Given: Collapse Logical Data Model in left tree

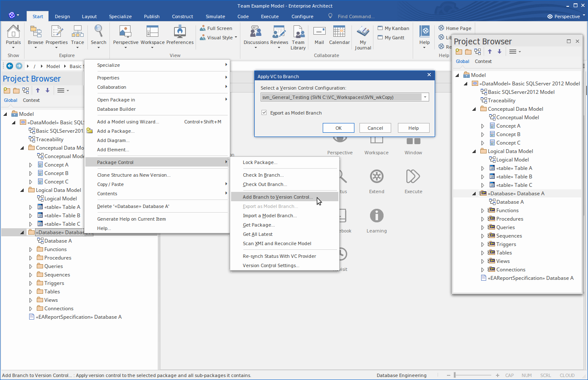Looking at the screenshot, I should (22, 190).
